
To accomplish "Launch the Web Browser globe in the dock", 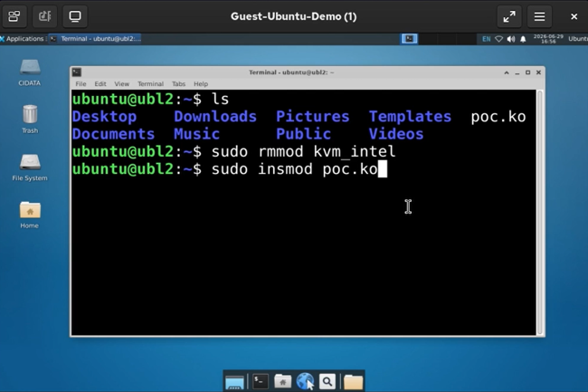I will click(x=305, y=381).
